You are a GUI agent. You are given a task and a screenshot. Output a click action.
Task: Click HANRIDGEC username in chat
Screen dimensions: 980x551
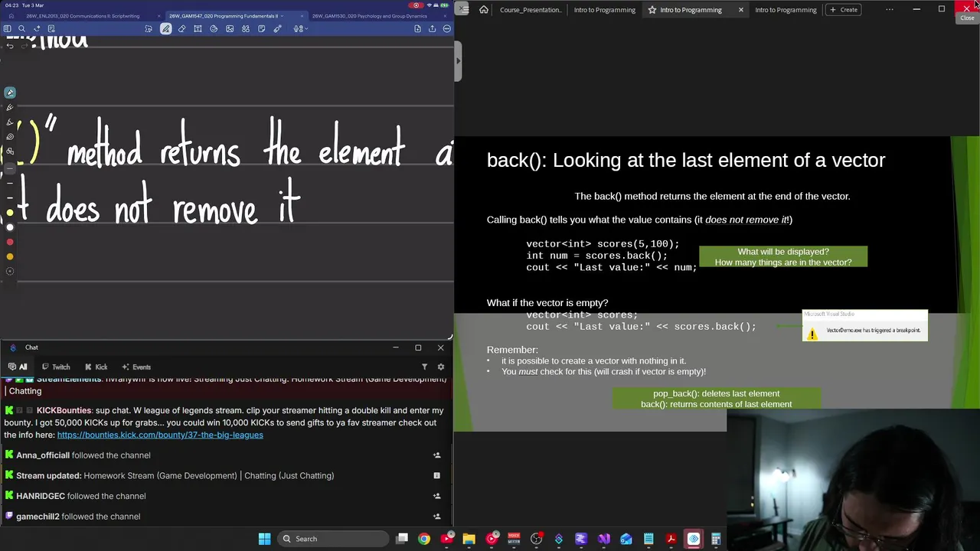[x=41, y=496]
